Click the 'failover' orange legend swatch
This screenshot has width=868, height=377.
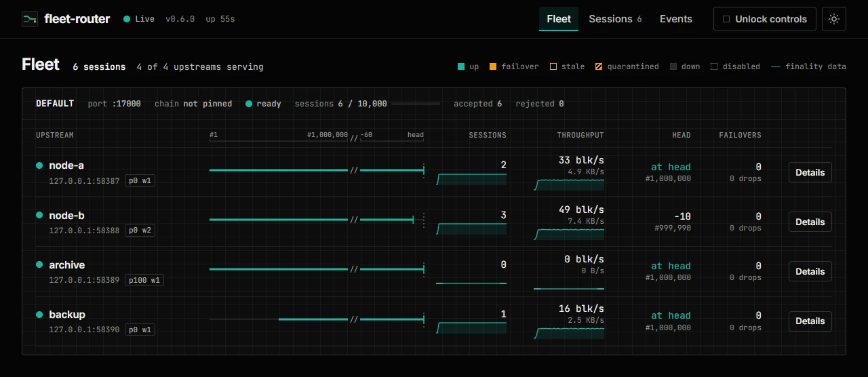point(494,66)
